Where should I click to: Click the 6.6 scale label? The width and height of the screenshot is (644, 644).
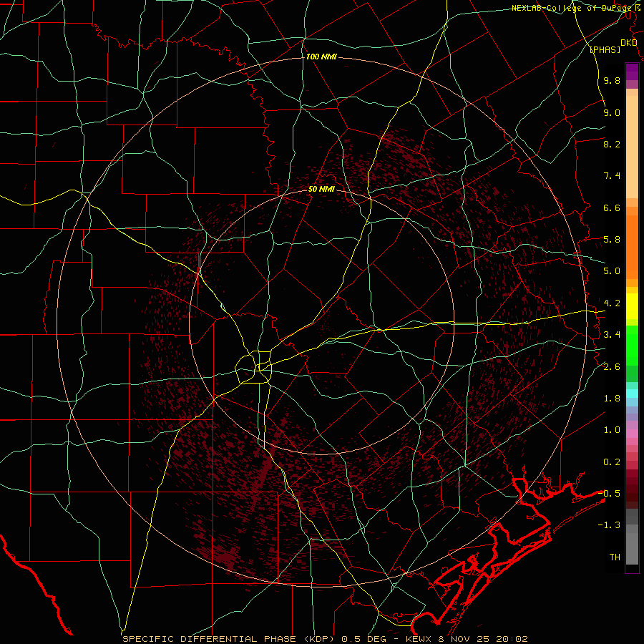click(612, 208)
